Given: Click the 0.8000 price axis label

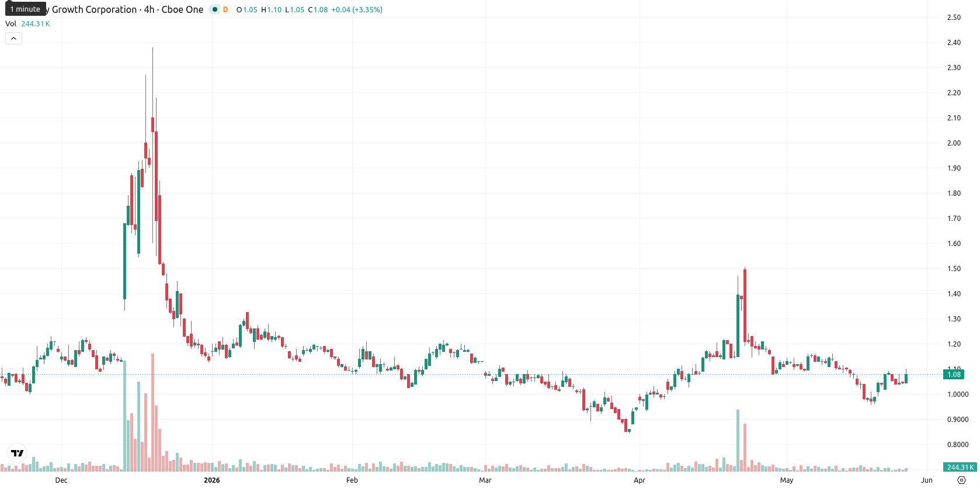Looking at the screenshot, I should 958,445.
